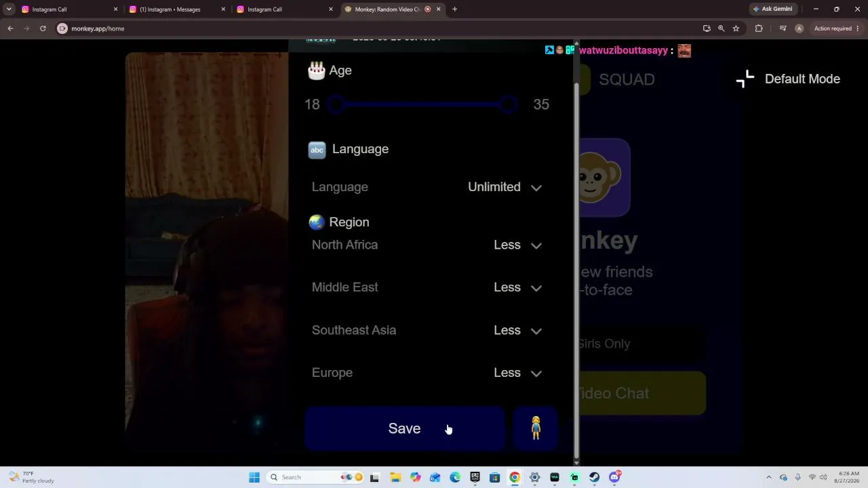Open Google Chrome from the taskbar

pos(515,477)
